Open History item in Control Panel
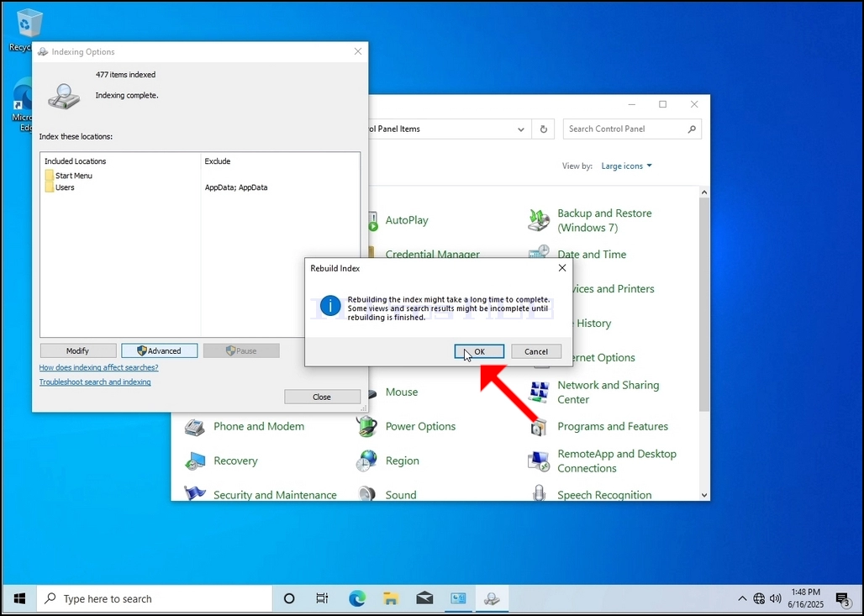 593,324
